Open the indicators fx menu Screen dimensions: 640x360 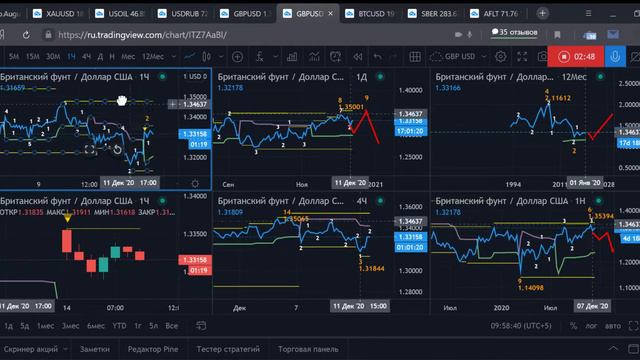pos(260,57)
